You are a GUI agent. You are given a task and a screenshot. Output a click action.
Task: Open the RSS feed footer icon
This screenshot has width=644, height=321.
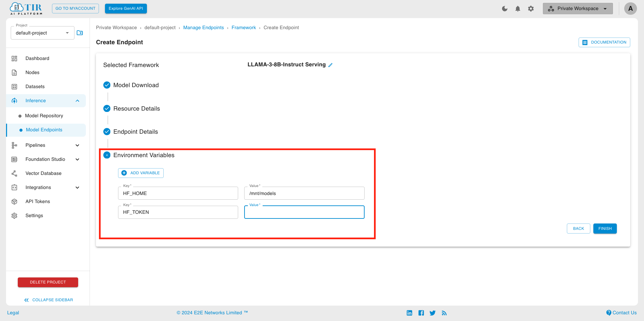(x=444, y=313)
